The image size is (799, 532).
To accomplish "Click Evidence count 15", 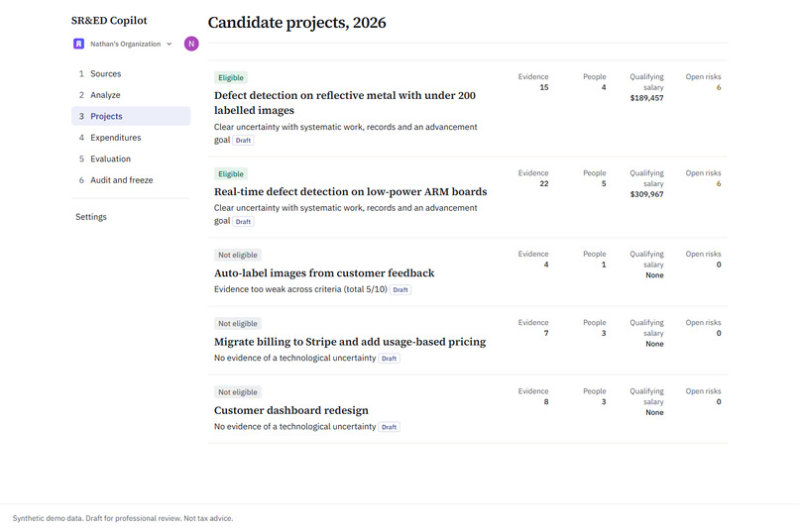I will [543, 87].
